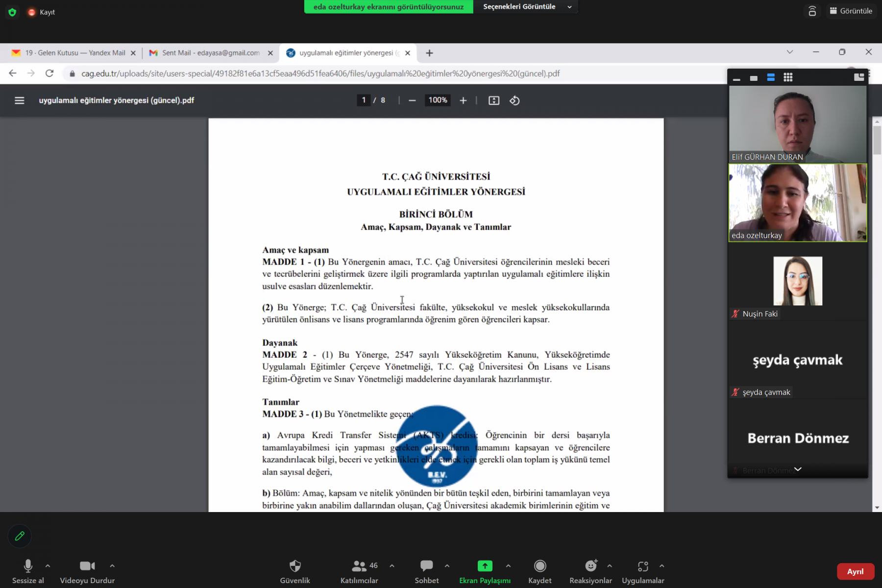This screenshot has width=882, height=588.
Task: Open a new browser tab
Action: coord(430,53)
